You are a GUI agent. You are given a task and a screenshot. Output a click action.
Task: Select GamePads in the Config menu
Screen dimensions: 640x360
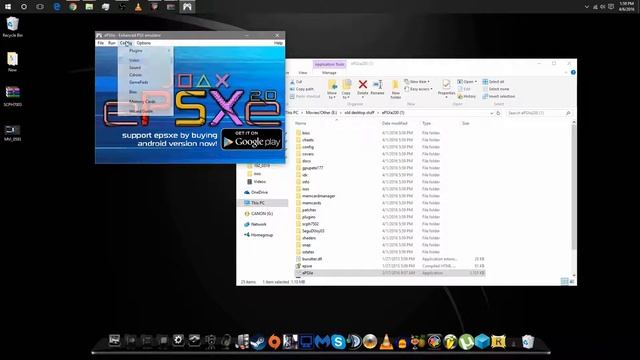point(145,82)
